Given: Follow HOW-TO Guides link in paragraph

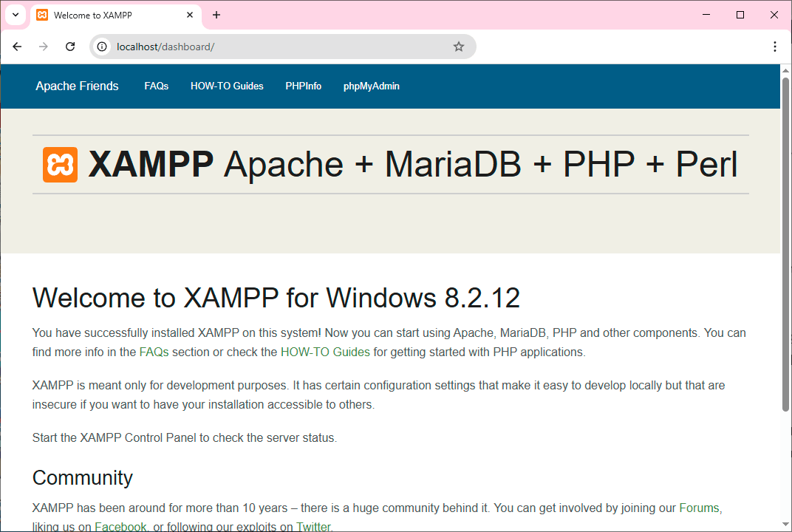Looking at the screenshot, I should click(325, 352).
